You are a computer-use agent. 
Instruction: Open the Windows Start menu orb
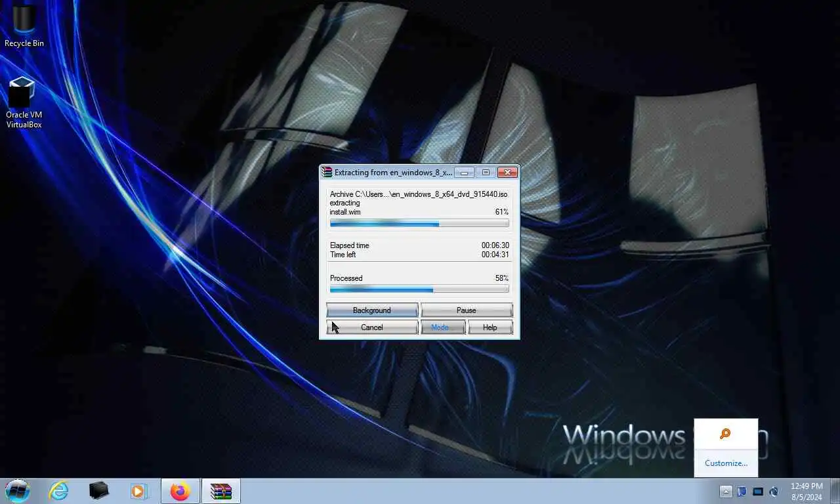click(18, 491)
